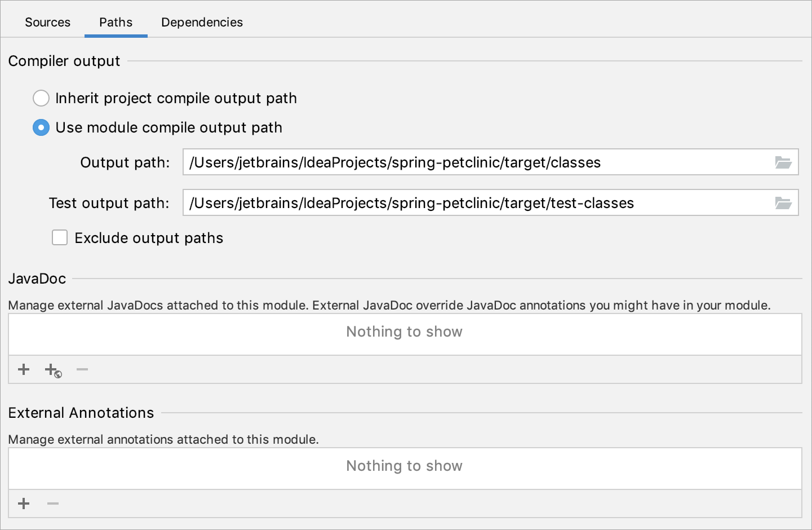This screenshot has width=812, height=530.
Task: Click the minus icon under External Annotations
Action: 52,503
